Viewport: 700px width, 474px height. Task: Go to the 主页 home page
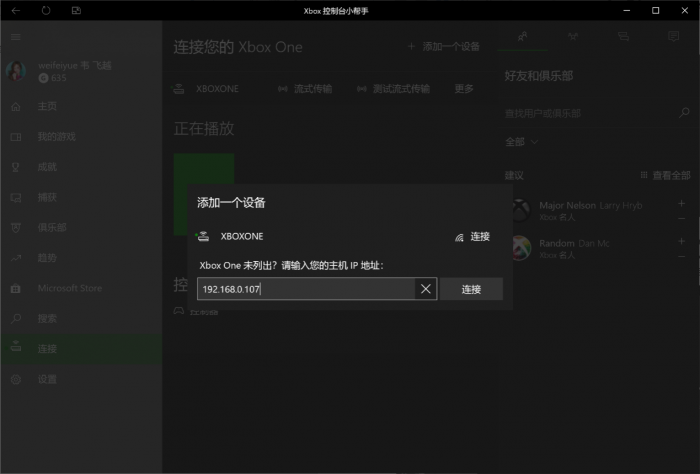81,106
